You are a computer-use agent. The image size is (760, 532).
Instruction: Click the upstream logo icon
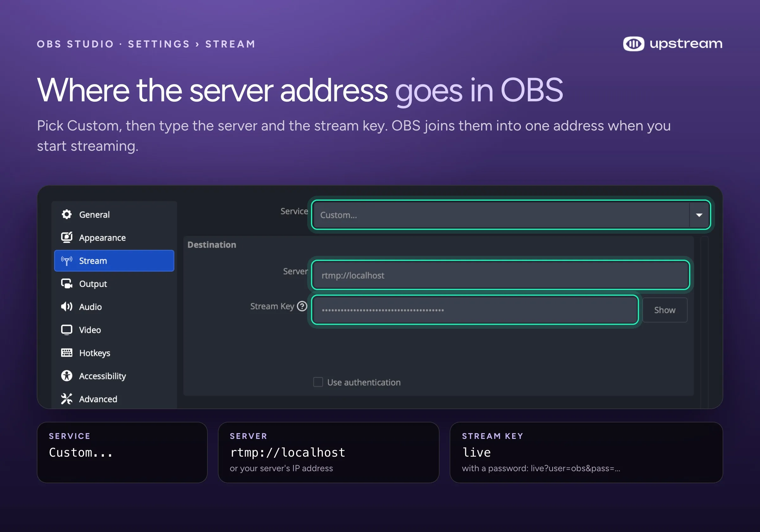point(634,44)
